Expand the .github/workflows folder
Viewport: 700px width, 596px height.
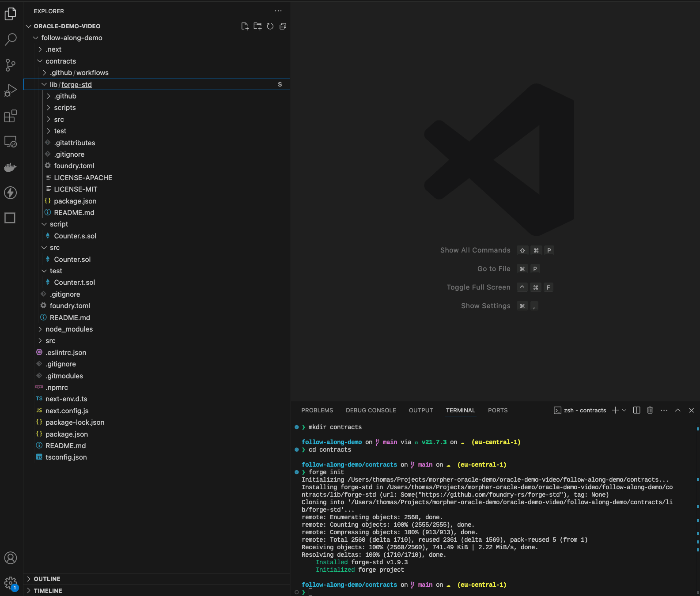click(x=157, y=73)
